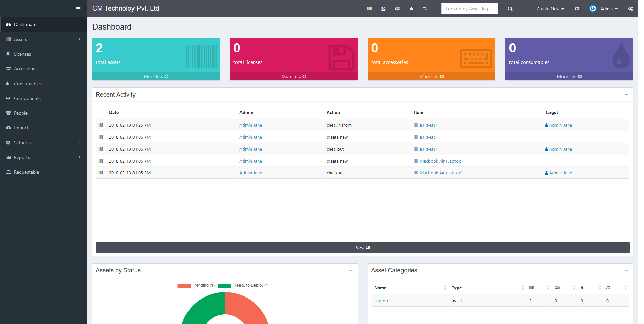Open Requestable in the sidebar
The width and height of the screenshot is (644, 324).
[44, 172]
